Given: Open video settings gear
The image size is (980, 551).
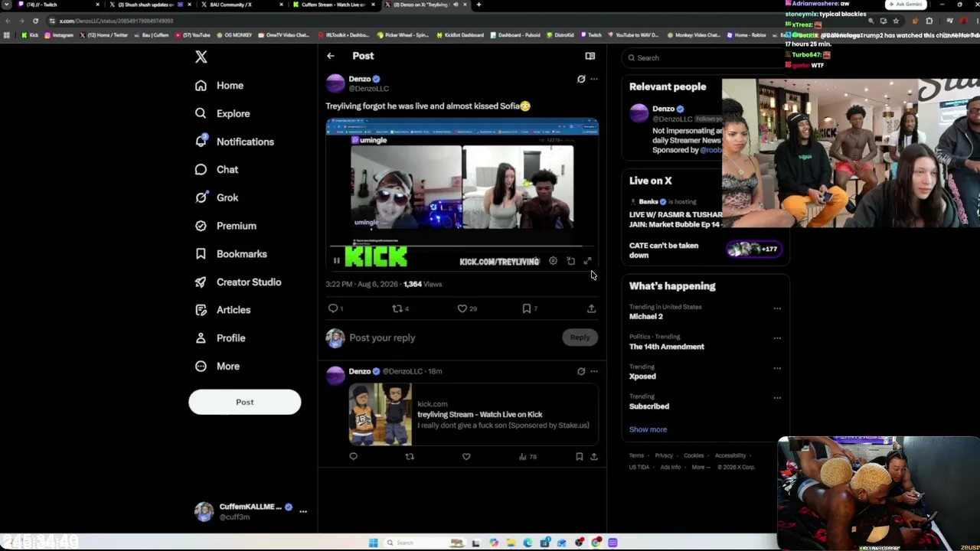Looking at the screenshot, I should 553,261.
